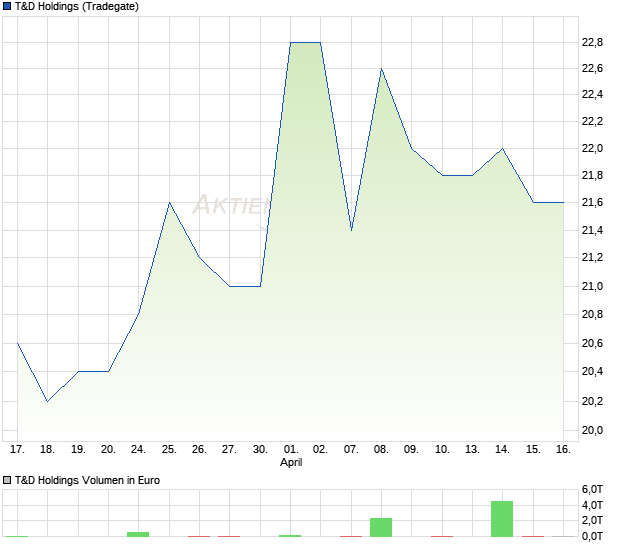Click the 'April' month label
The height and width of the screenshot is (546, 620).
[x=291, y=462]
